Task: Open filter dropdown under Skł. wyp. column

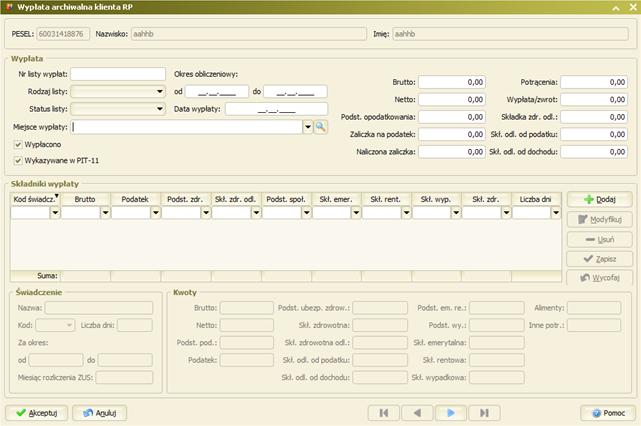Action: point(456,213)
